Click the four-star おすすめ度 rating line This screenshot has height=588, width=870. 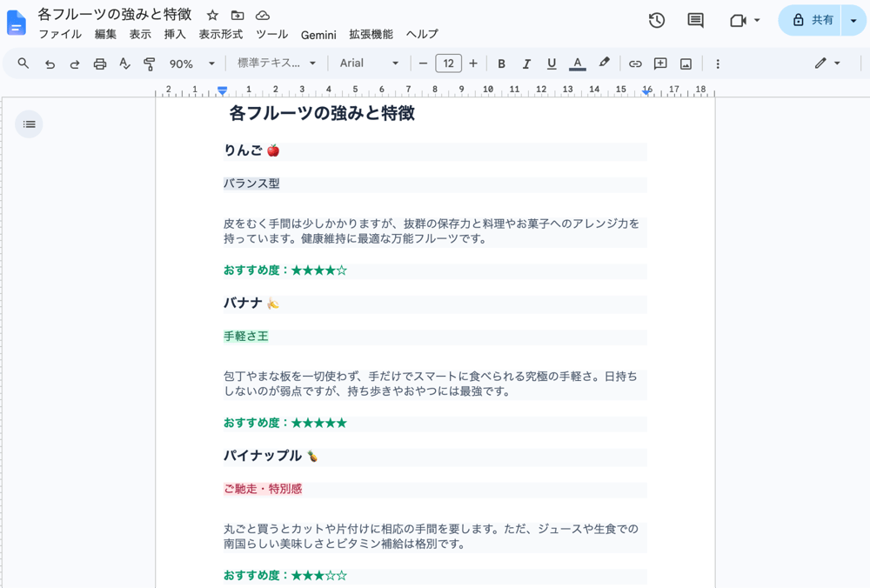pos(285,271)
